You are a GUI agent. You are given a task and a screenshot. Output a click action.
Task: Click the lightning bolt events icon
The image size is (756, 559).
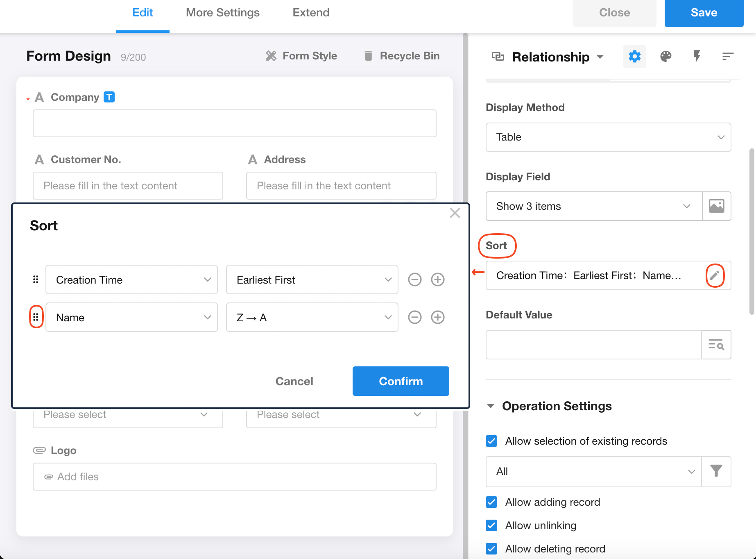[x=696, y=57]
